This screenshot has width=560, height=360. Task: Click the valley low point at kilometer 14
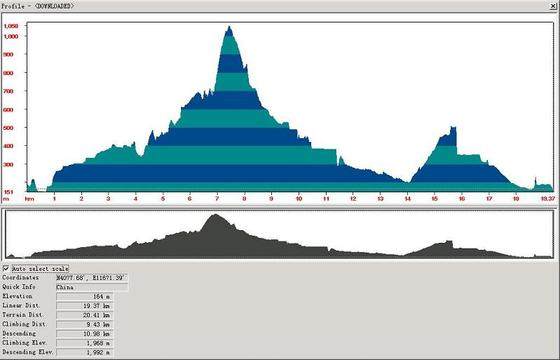pyautogui.click(x=408, y=182)
